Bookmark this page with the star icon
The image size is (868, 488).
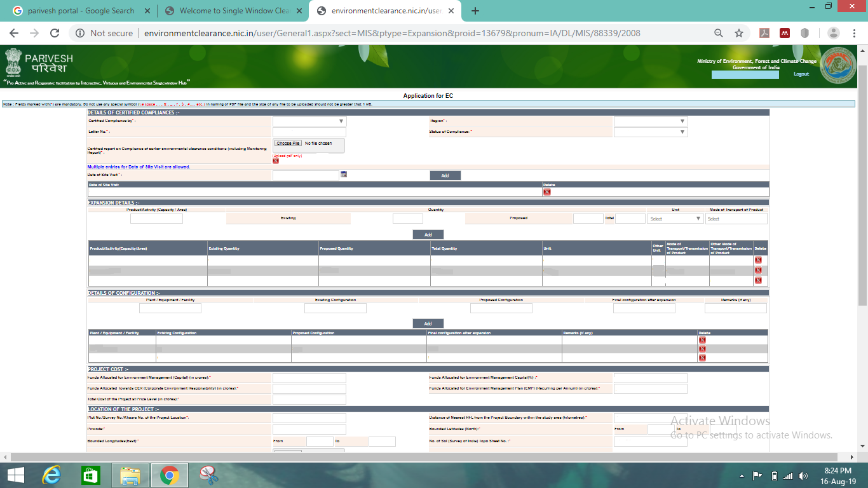click(x=739, y=33)
